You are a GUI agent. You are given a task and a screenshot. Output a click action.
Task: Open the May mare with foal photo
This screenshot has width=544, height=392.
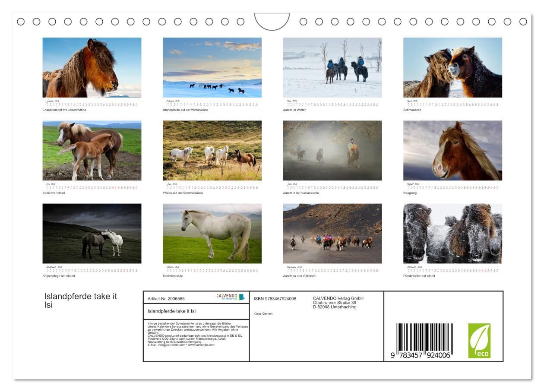[92, 150]
